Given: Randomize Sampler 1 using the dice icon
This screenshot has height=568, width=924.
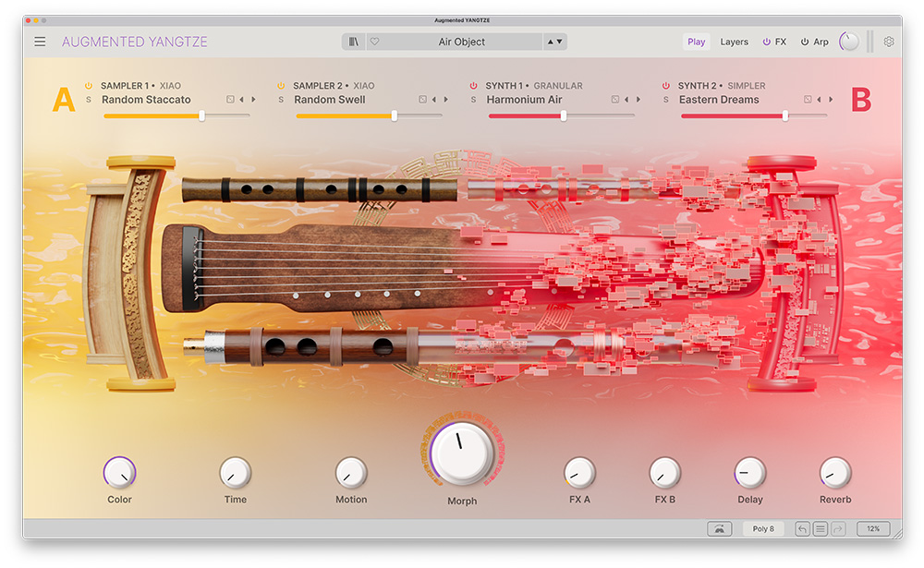Looking at the screenshot, I should (230, 100).
